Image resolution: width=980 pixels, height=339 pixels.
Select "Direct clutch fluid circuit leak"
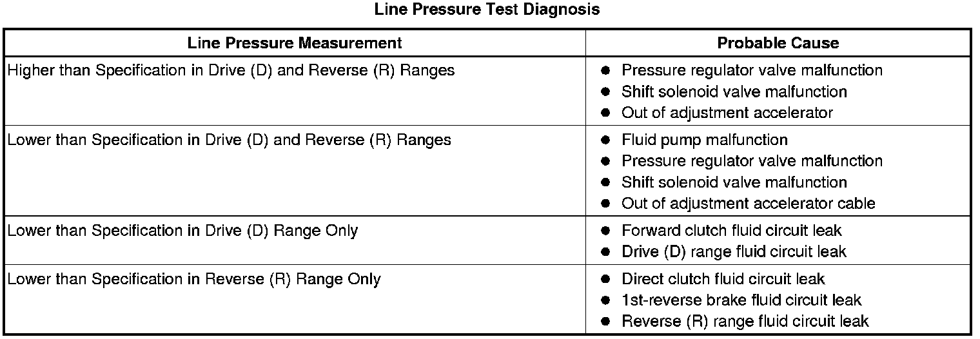click(x=723, y=279)
